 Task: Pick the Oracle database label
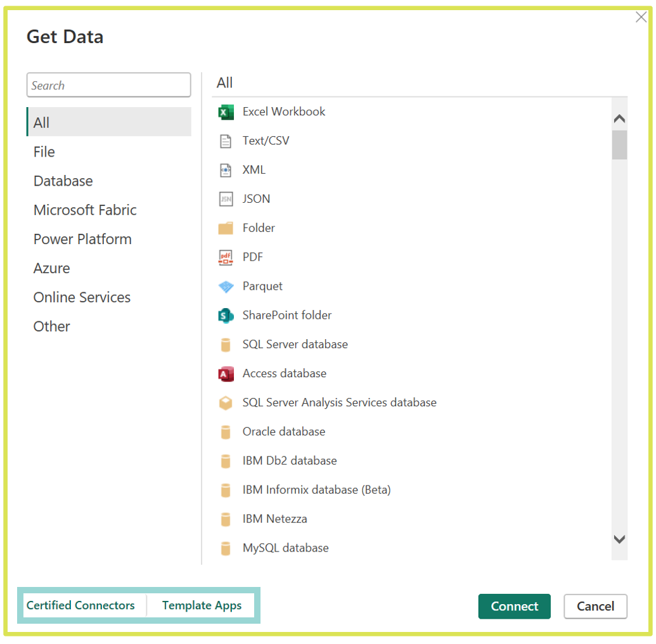(284, 432)
